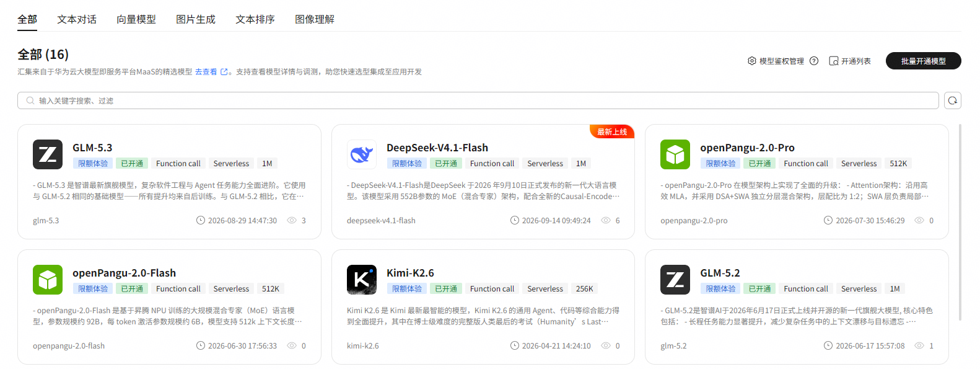Image resolution: width=980 pixels, height=369 pixels.
Task: Click the clock icon on GLM-5.2 card
Action: pos(828,345)
